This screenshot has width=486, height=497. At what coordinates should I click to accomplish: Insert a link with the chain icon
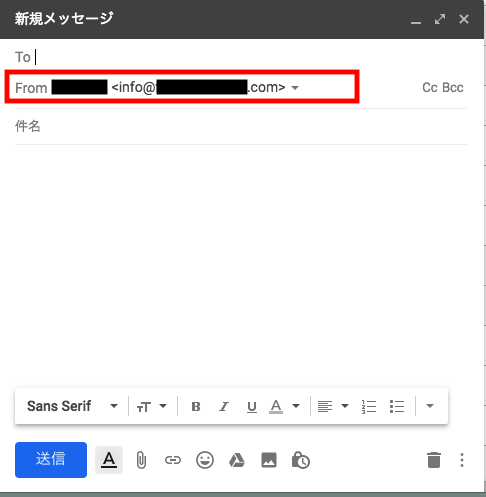pos(173,460)
